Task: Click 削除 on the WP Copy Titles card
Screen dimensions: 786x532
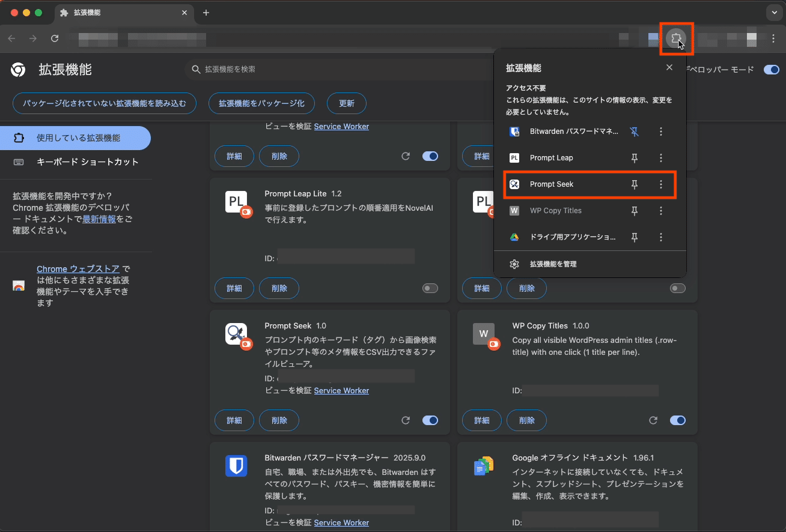Action: (527, 420)
